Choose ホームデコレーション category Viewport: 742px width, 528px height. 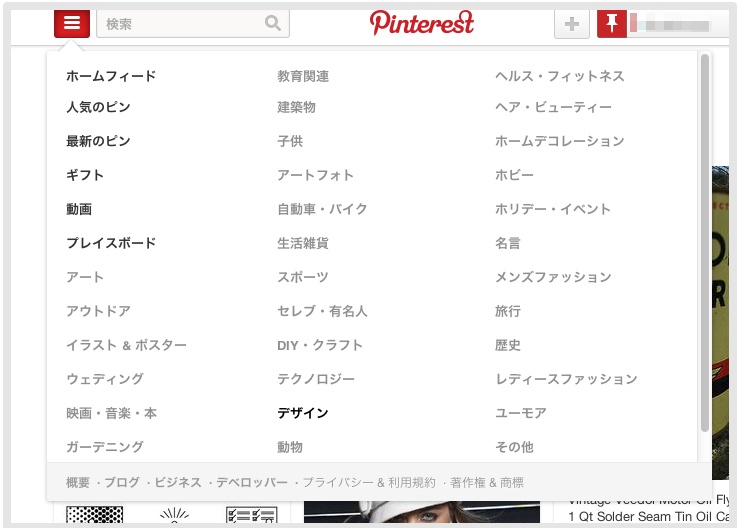coord(560,141)
